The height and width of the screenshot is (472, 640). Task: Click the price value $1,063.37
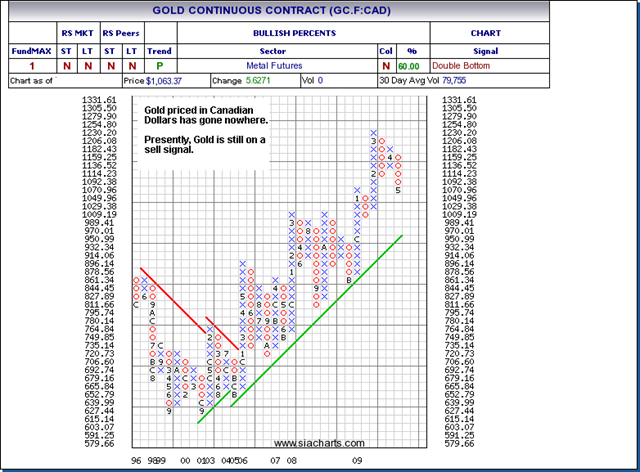(164, 81)
